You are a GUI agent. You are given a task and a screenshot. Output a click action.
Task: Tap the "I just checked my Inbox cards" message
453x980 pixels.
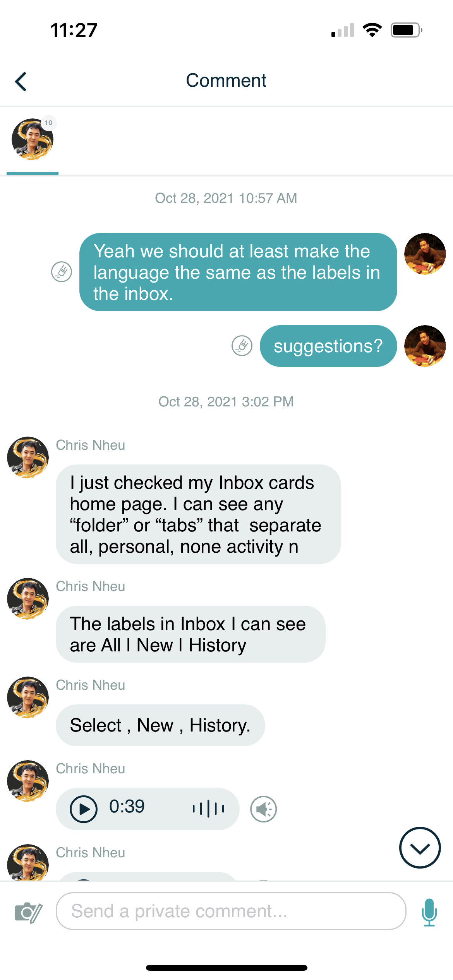click(x=198, y=514)
